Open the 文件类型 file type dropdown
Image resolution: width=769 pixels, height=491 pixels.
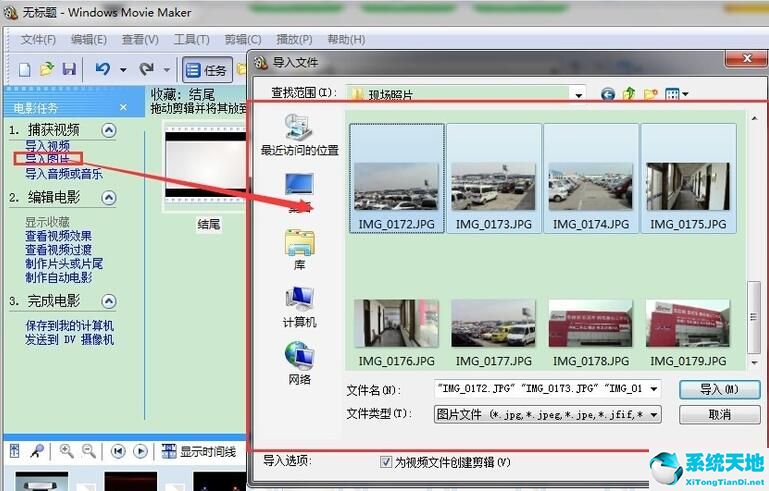[654, 415]
